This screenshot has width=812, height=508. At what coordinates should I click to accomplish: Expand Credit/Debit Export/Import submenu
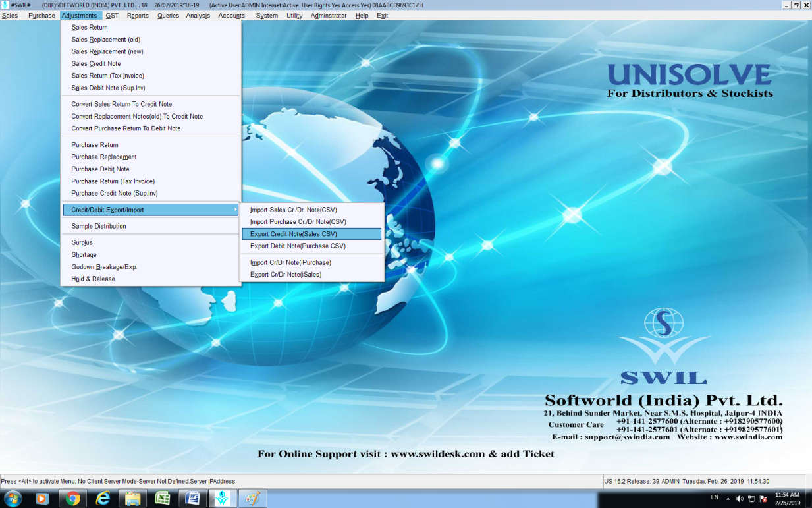pyautogui.click(x=151, y=210)
